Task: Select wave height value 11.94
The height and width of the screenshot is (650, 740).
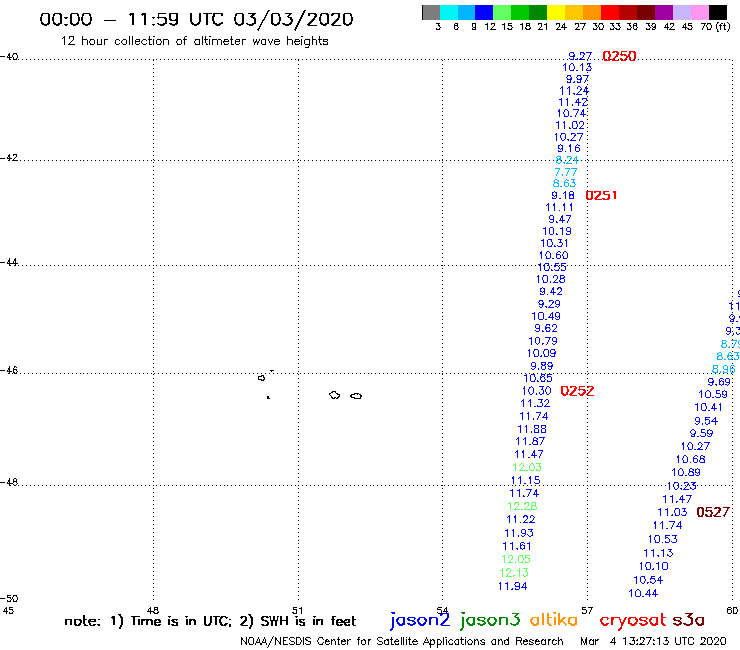Action: pos(513,586)
